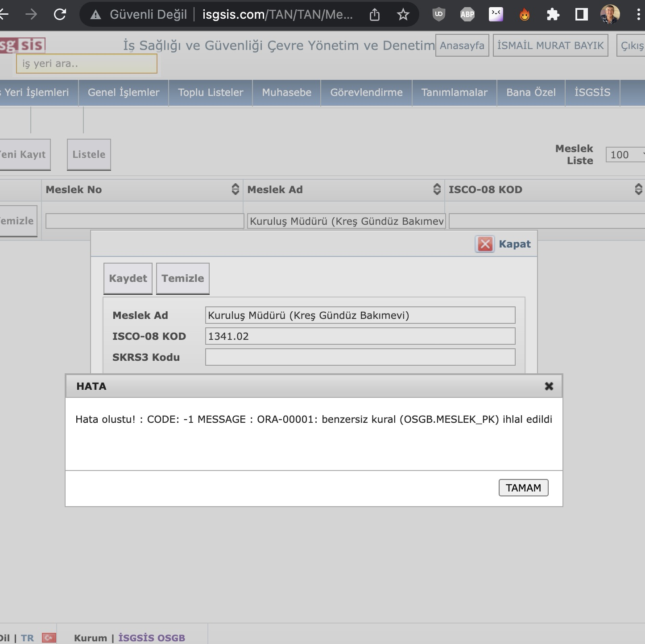Image resolution: width=645 pixels, height=644 pixels.
Task: Click the Listele button
Action: tap(89, 154)
